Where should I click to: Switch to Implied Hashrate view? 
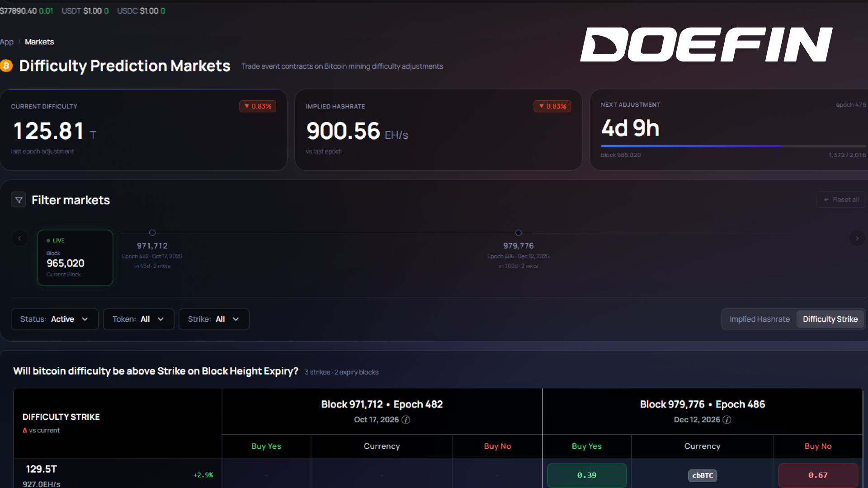point(759,319)
